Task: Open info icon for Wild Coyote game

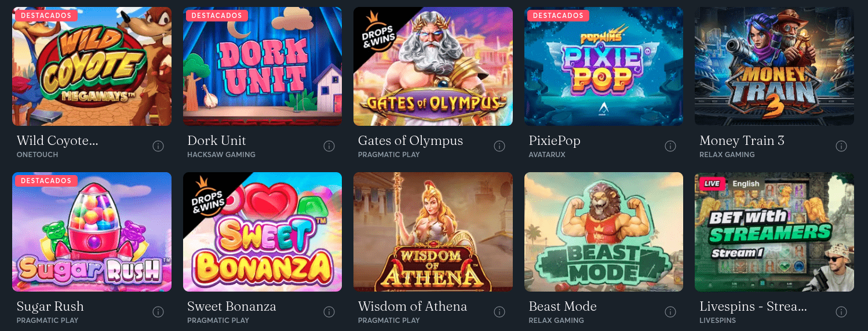Action: [158, 146]
